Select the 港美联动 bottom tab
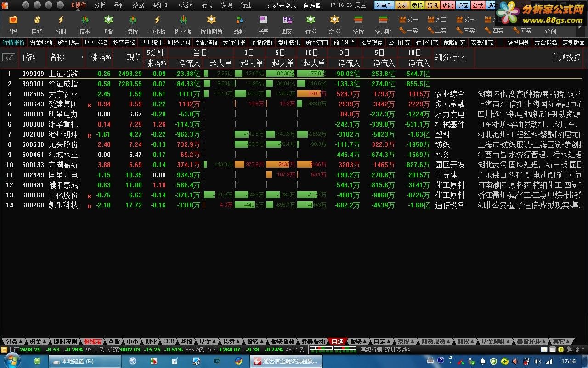Screen dimensions: 588x368 312,341
